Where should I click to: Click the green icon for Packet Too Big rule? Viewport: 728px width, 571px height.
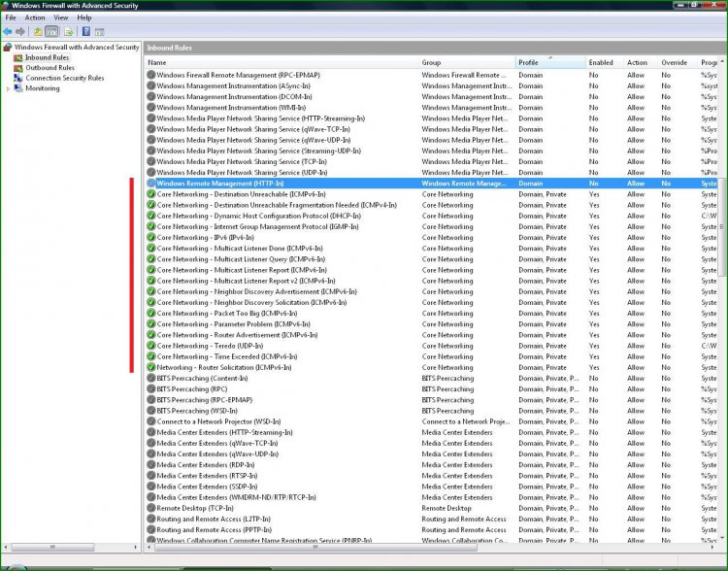pos(150,313)
